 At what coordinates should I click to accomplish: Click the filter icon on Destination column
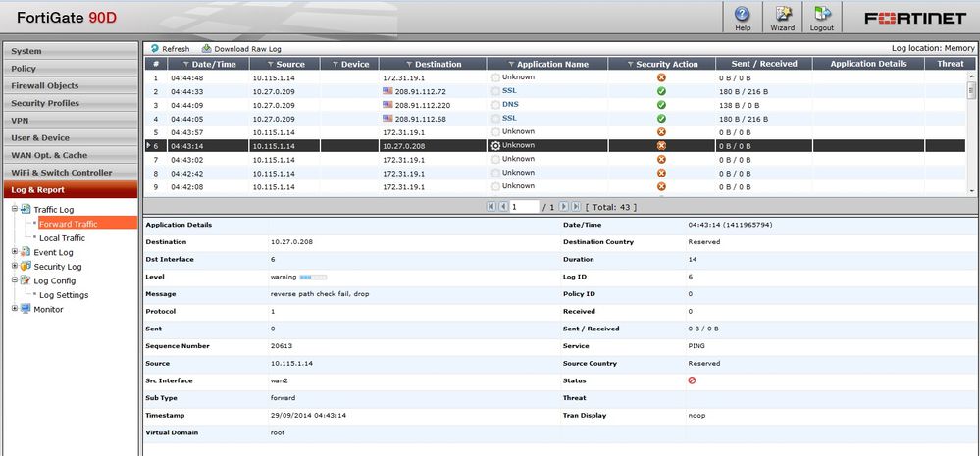click(409, 65)
